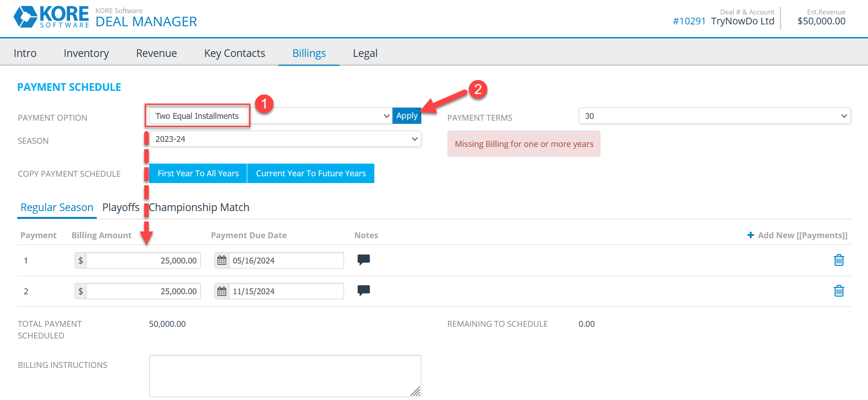Click the DEAL MANAGER title
The height and width of the screenshot is (400, 868).
tap(146, 21)
